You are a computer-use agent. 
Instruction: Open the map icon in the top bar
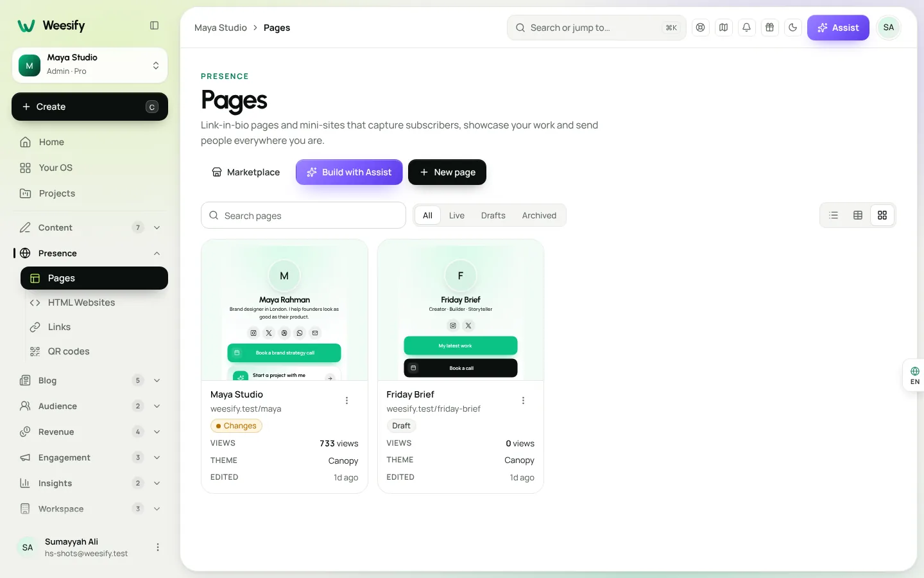[724, 28]
